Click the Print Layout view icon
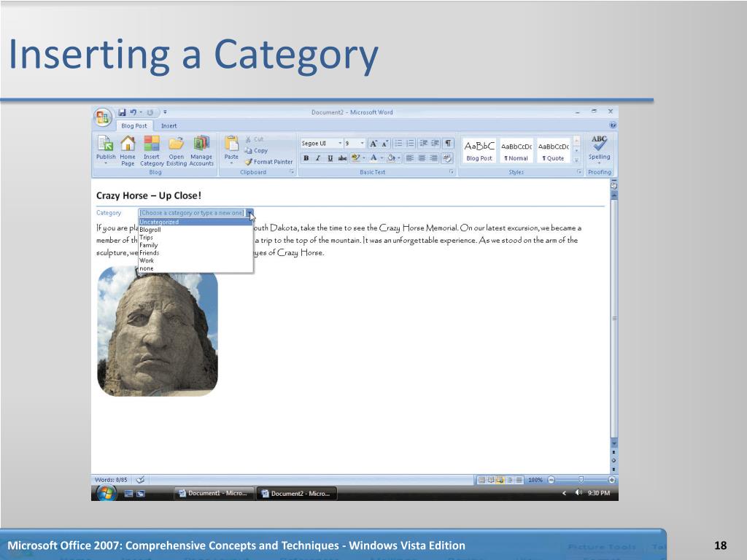This screenshot has height=560, width=747. 481,480
